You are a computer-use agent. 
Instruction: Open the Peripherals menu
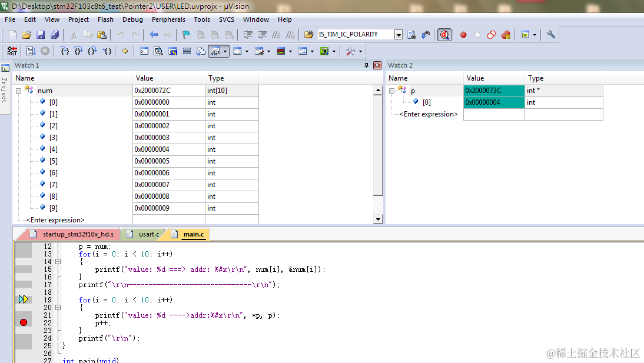[x=168, y=19]
